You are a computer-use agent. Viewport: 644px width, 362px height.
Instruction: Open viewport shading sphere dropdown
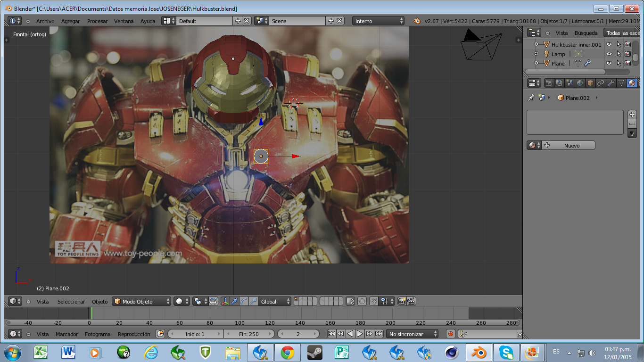coord(182,301)
